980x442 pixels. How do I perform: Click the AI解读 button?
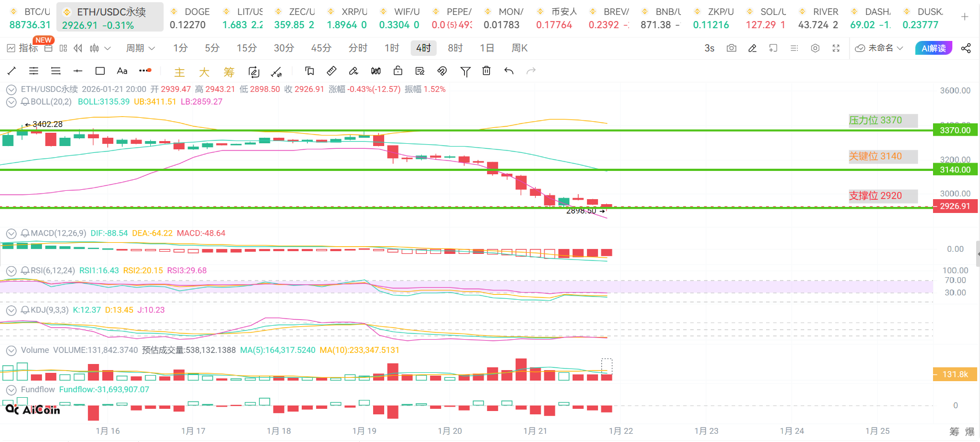point(934,48)
